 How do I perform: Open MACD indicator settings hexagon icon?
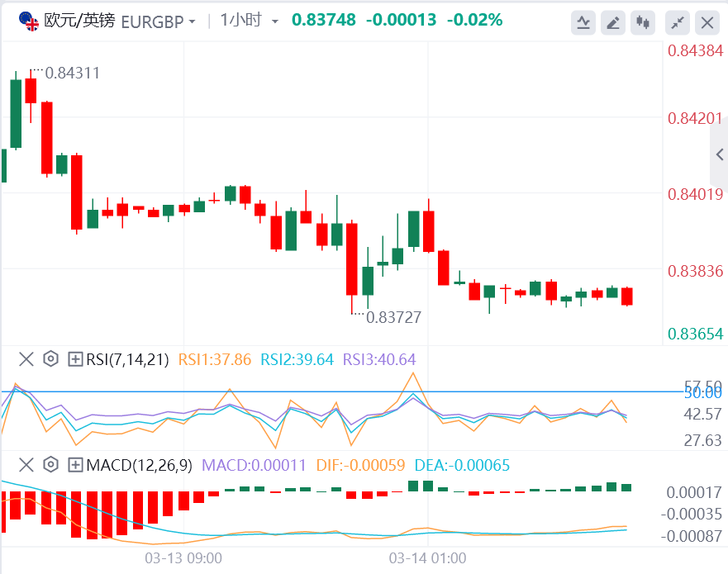pos(50,464)
